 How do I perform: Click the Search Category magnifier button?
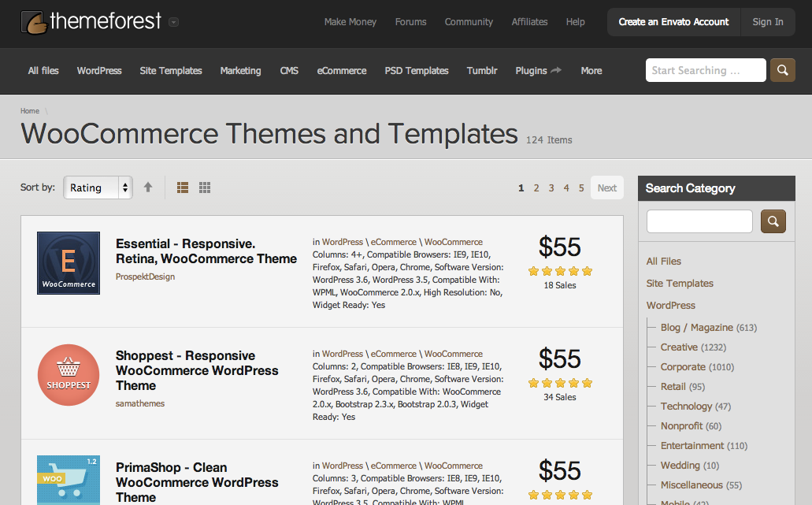(773, 221)
